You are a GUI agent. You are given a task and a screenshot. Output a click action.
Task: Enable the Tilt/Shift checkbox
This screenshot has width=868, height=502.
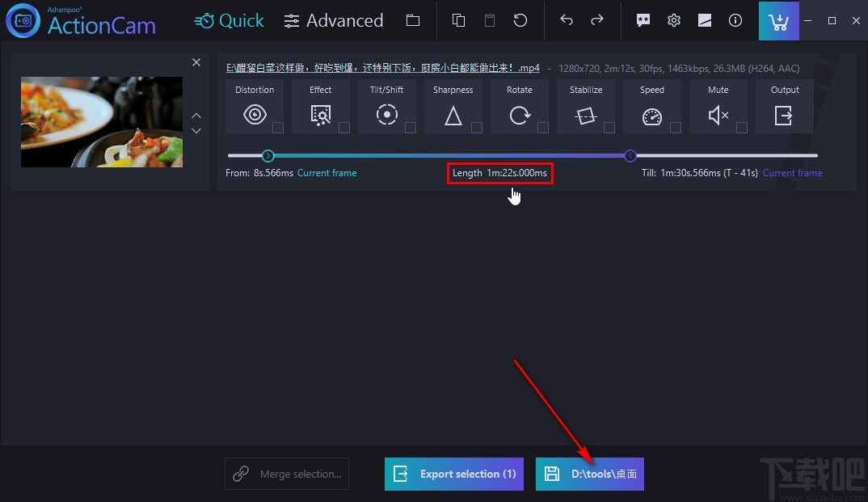point(411,128)
